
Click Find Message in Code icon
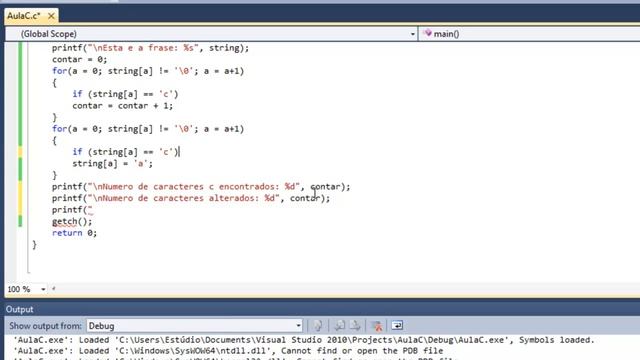(318, 326)
